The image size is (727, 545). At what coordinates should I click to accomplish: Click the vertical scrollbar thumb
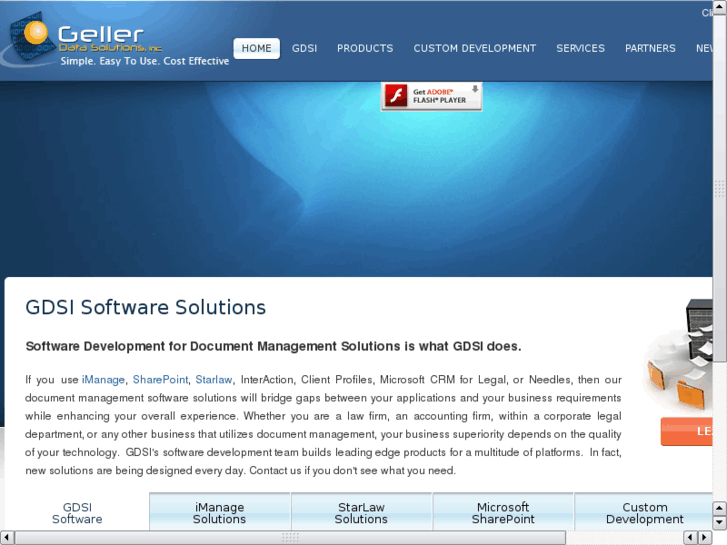pyautogui.click(x=720, y=188)
